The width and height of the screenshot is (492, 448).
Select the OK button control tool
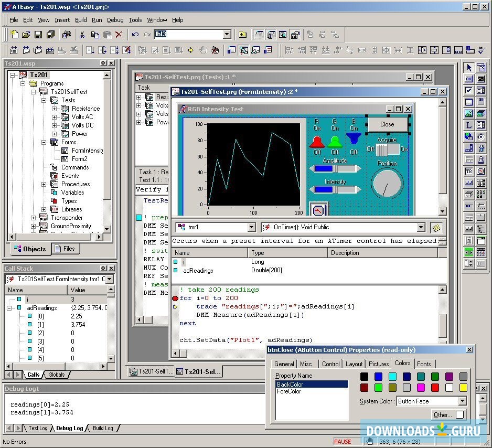coord(469,79)
